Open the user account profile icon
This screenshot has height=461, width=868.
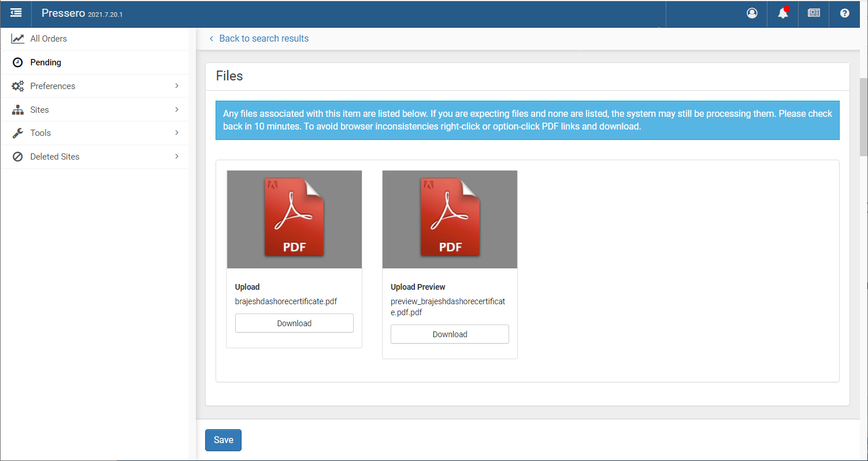752,13
